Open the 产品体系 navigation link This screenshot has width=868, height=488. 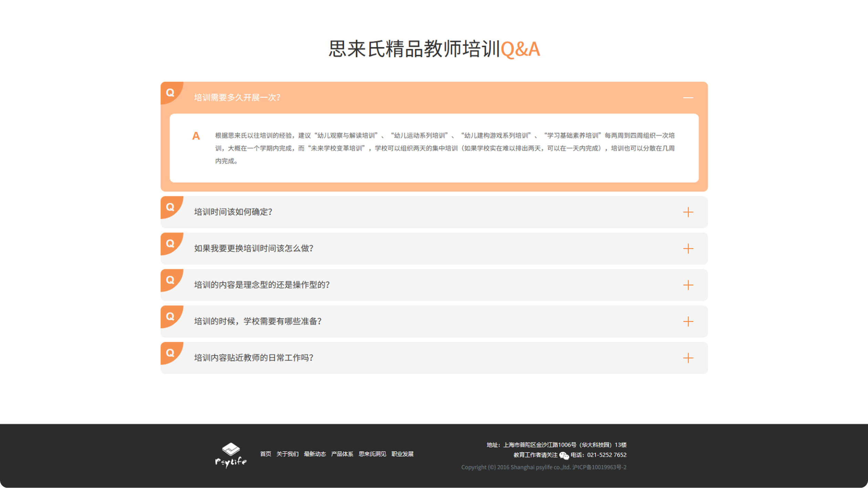(x=342, y=454)
